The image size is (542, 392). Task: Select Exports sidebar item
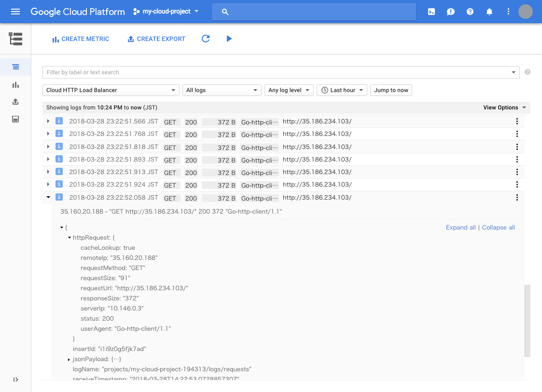click(x=15, y=102)
